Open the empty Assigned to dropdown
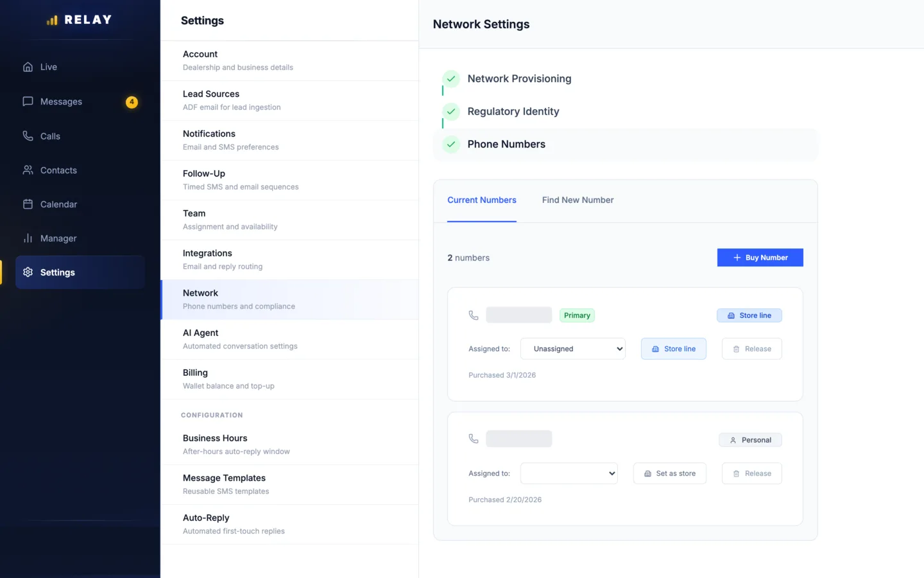 (x=569, y=473)
